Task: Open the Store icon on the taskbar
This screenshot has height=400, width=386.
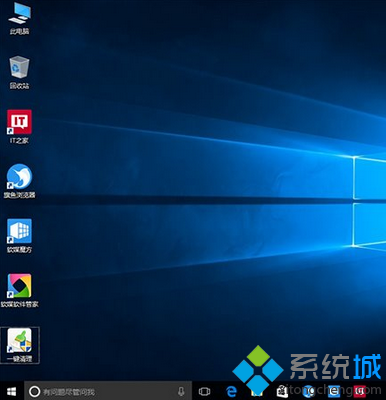Action: coord(282,391)
